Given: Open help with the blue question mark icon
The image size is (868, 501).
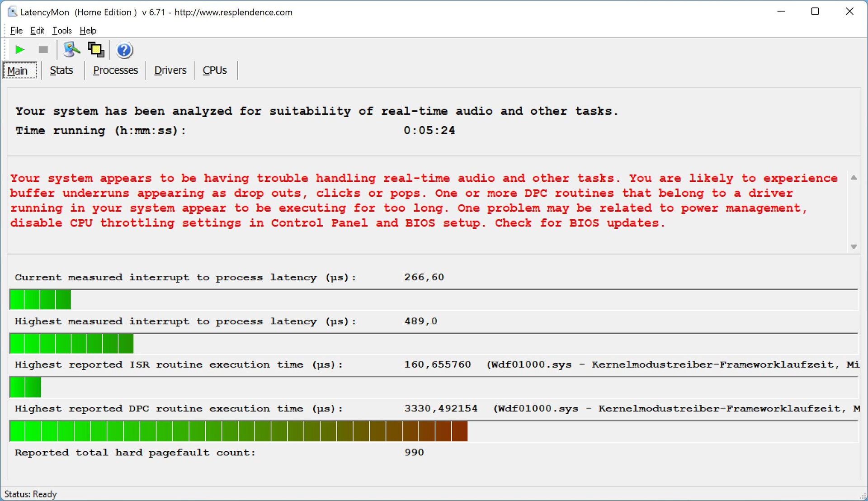Looking at the screenshot, I should pos(124,50).
